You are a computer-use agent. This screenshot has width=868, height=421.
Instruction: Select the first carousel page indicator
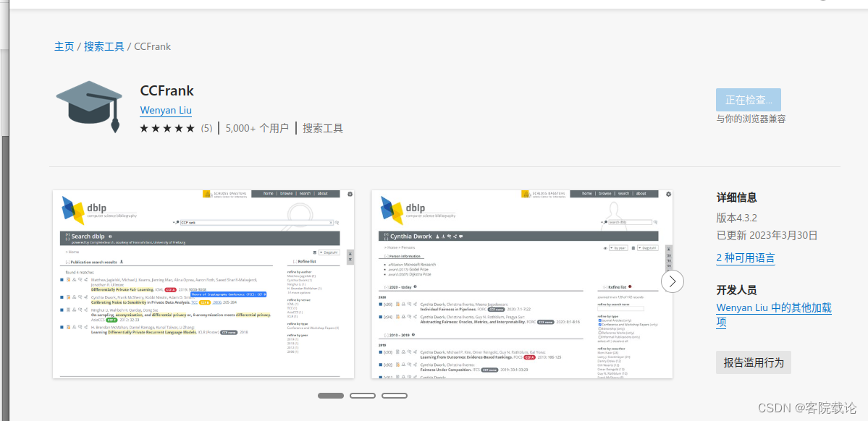[x=331, y=396]
